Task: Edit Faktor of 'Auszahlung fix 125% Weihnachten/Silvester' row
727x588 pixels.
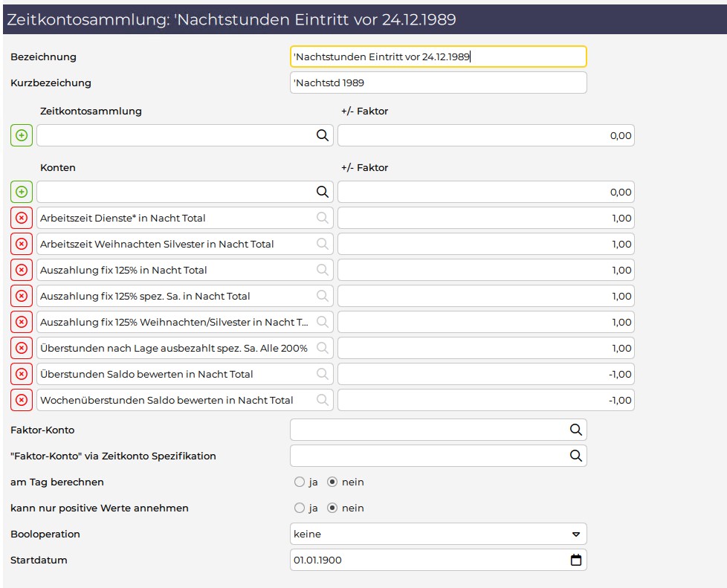Action: [486, 322]
